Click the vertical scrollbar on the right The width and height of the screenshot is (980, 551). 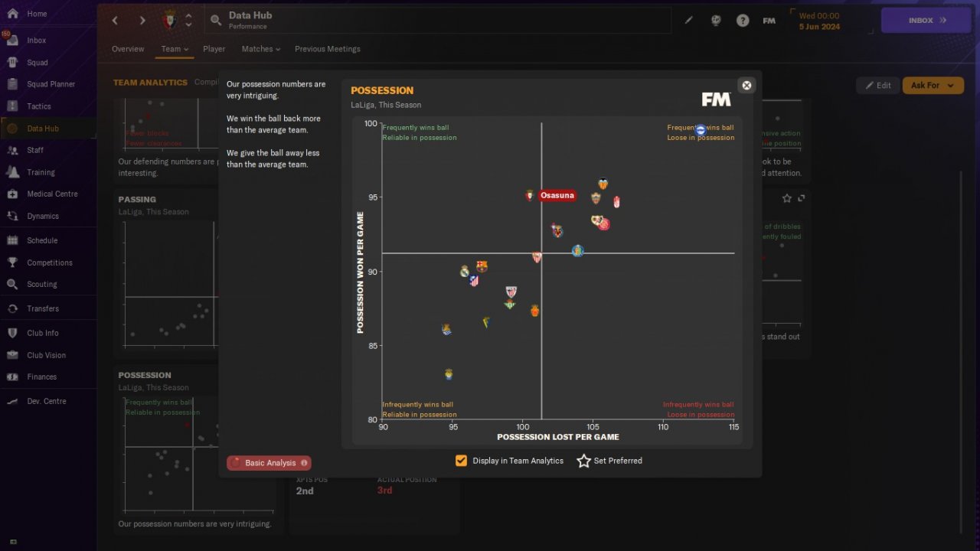(x=962, y=352)
